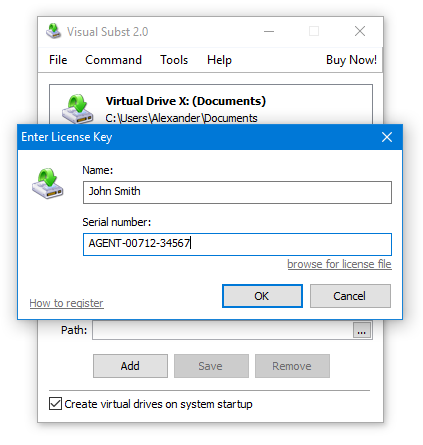Click the Serial number input field
Viewport: 423px width, 445px height.
pos(237,244)
